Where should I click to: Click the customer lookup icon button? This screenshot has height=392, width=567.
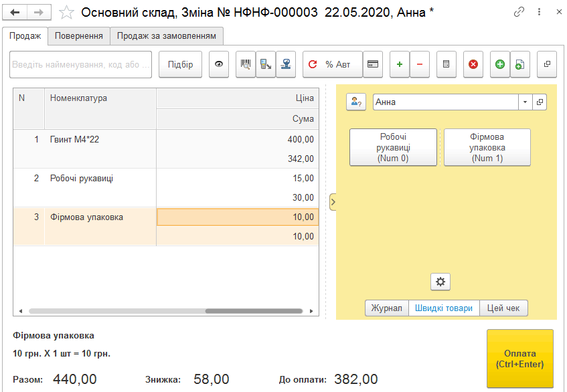tap(356, 102)
